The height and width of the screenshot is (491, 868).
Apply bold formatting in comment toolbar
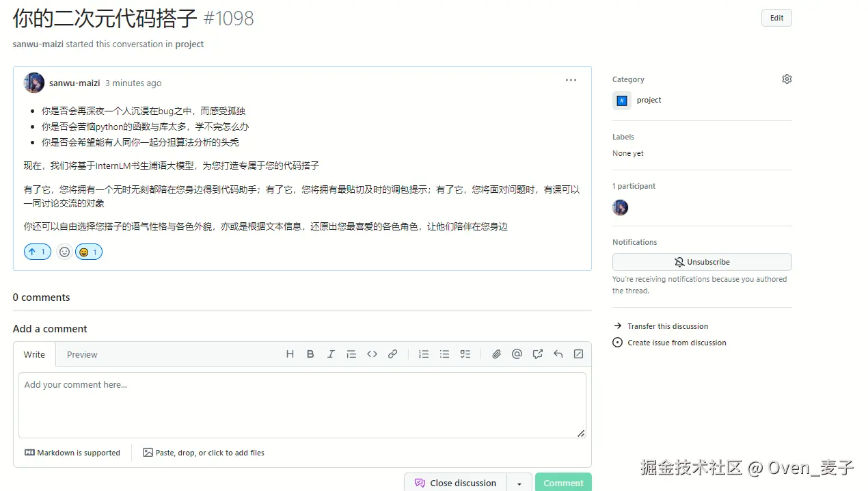310,354
